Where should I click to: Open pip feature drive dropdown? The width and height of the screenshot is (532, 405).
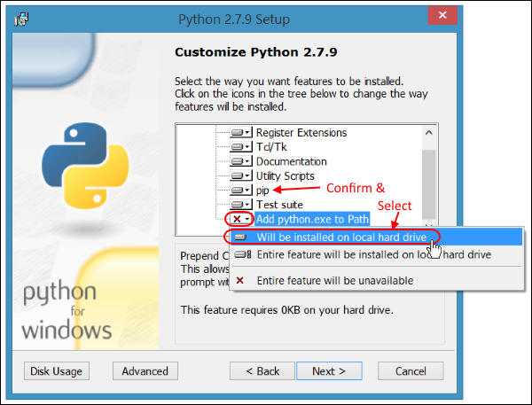pyautogui.click(x=241, y=190)
